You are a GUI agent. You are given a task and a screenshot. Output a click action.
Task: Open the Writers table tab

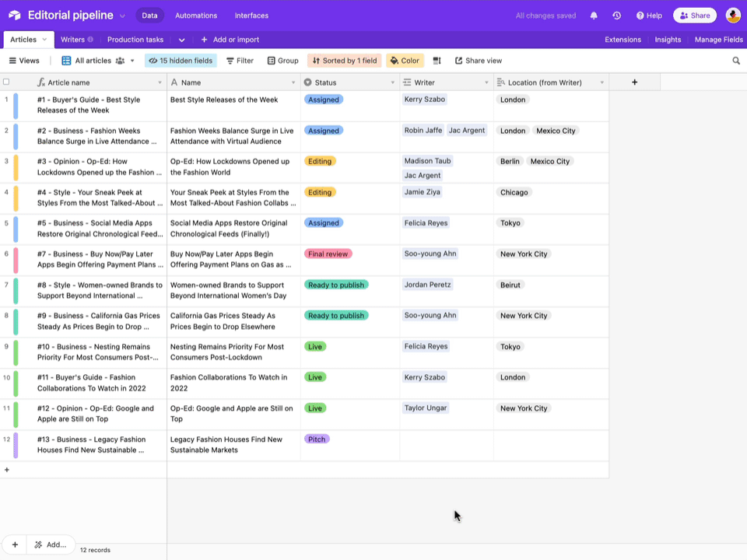[74, 40]
